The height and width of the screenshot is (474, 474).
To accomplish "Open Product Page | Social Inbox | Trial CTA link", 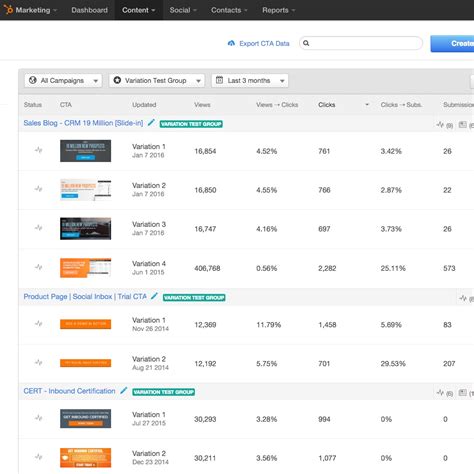I will pos(85,296).
